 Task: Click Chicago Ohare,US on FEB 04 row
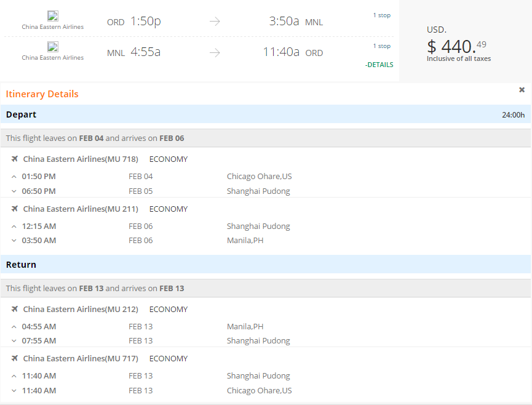(x=259, y=177)
